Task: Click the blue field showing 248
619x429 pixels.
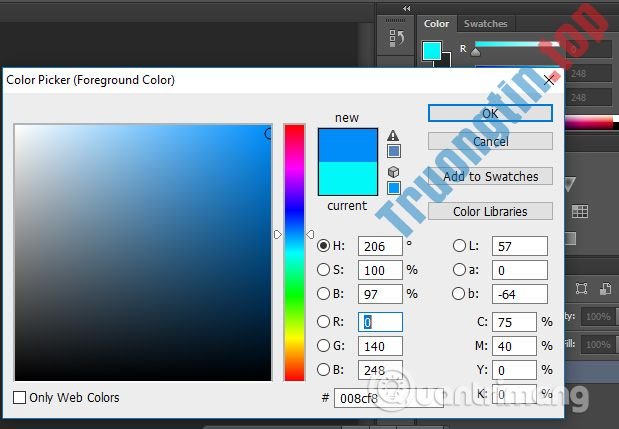Action: click(x=380, y=370)
